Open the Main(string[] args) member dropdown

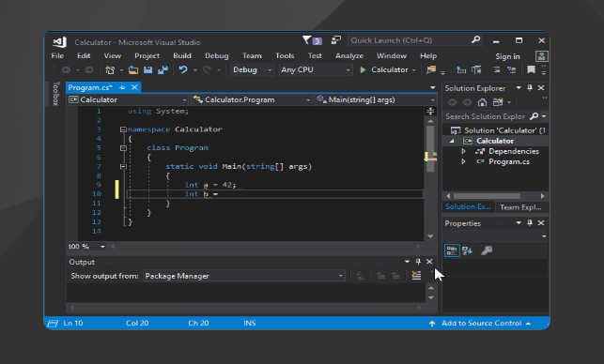[376, 99]
